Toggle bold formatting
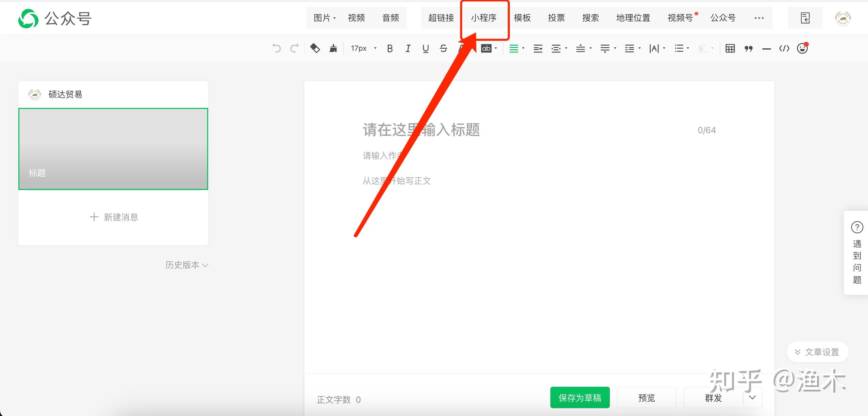Viewport: 868px width, 416px height. click(390, 48)
